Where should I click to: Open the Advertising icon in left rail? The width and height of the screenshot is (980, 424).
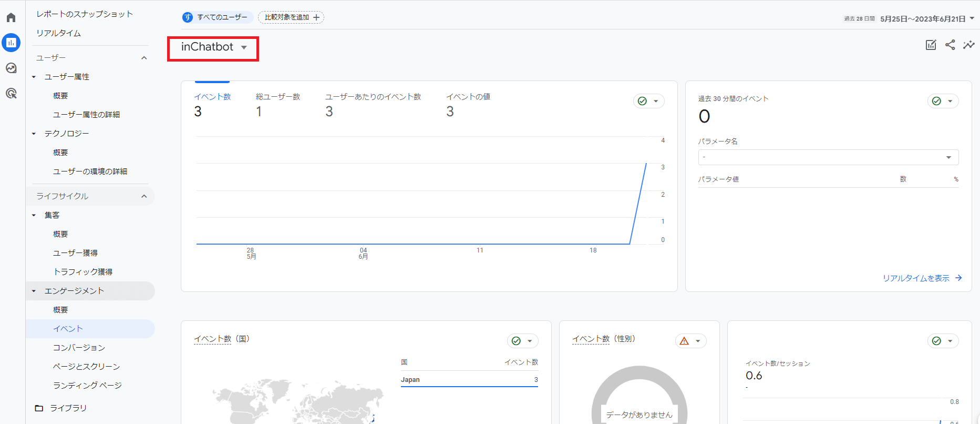point(11,93)
